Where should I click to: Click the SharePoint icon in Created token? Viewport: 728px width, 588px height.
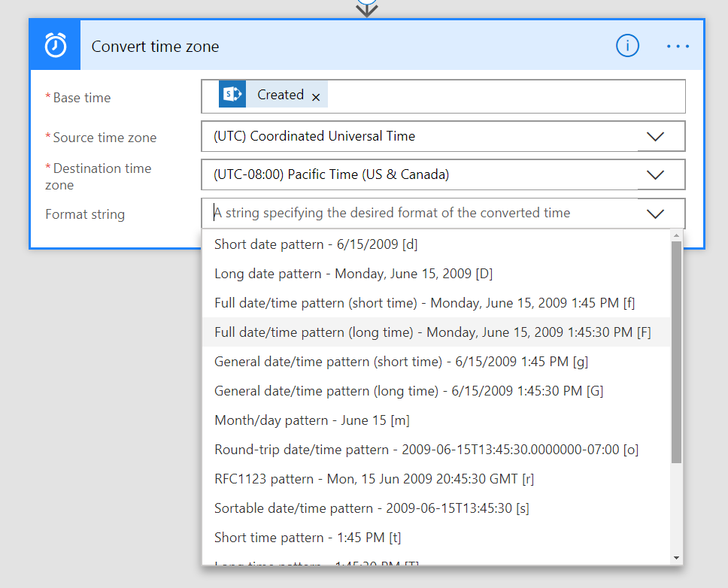pyautogui.click(x=232, y=95)
